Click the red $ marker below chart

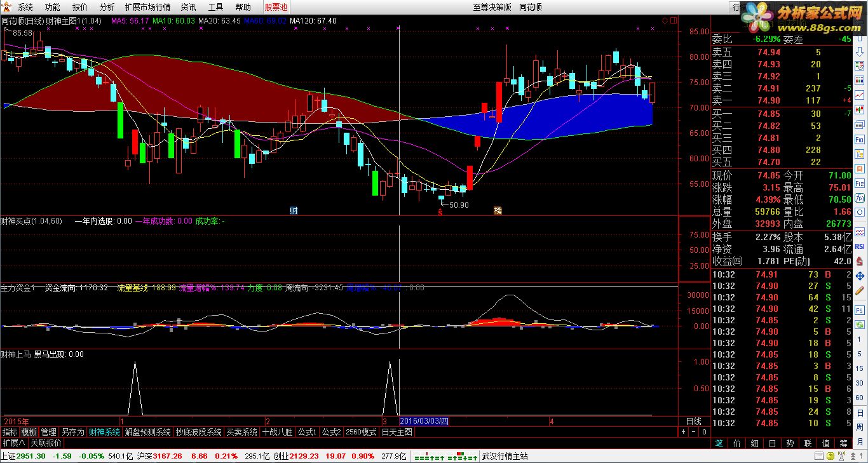(440, 211)
